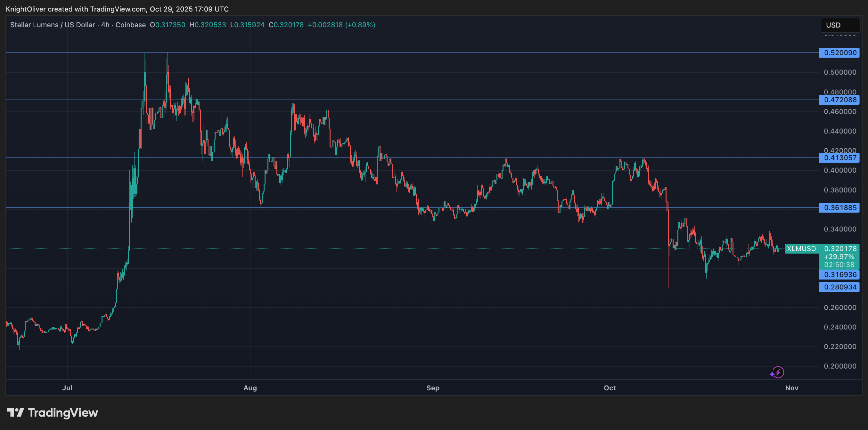
Task: Click the Jul label on the time axis
Action: [67, 387]
